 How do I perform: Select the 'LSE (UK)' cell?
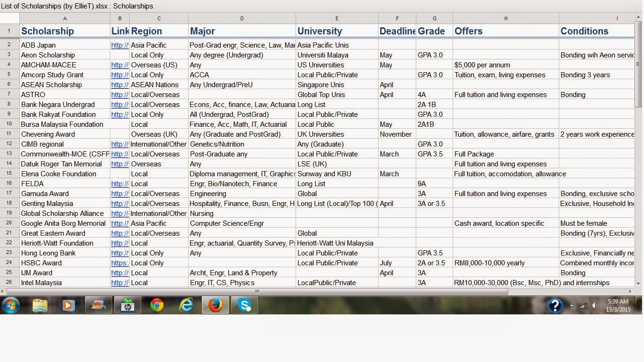(x=337, y=164)
